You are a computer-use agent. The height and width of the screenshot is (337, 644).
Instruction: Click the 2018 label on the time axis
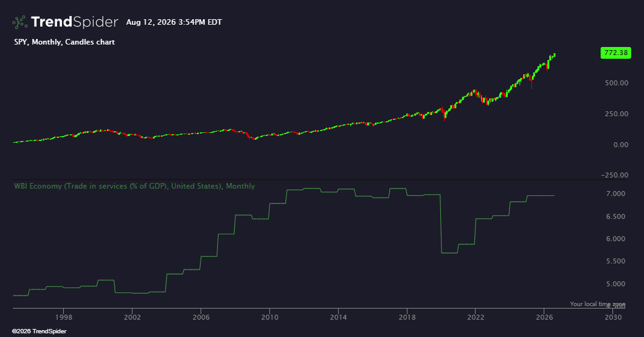click(x=407, y=317)
